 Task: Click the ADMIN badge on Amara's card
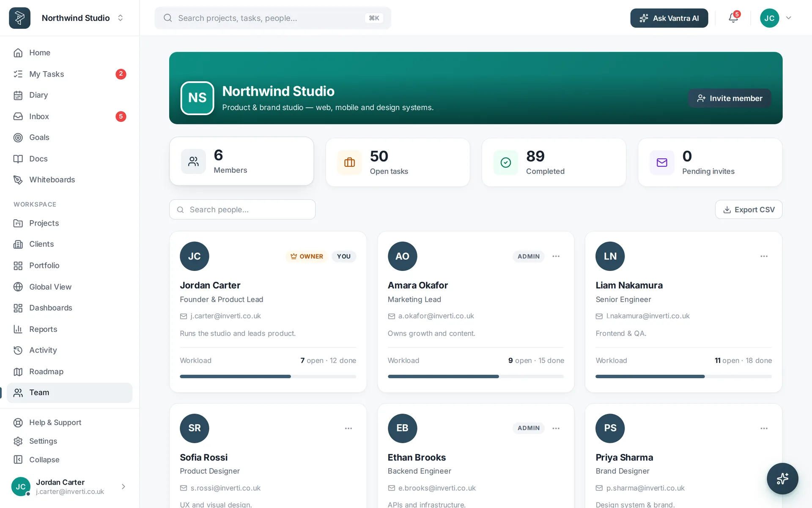coord(529,256)
